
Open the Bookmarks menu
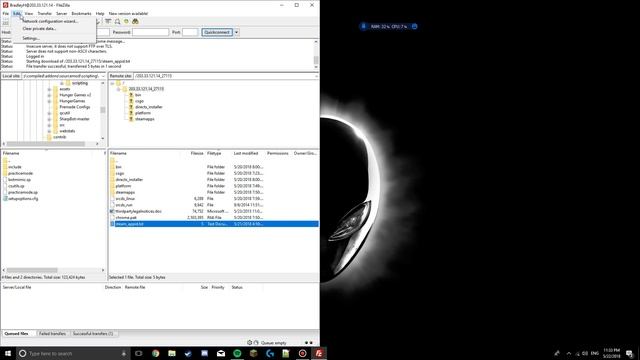[x=81, y=13]
